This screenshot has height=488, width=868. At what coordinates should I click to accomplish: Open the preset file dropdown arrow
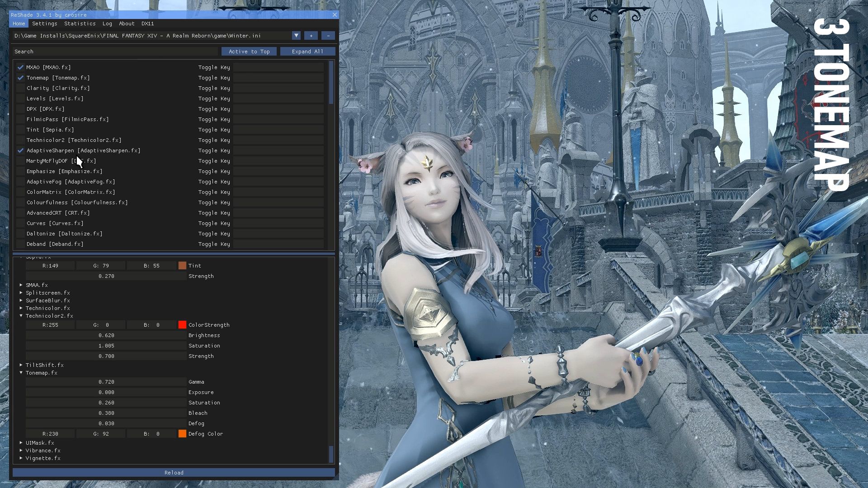pyautogui.click(x=296, y=36)
